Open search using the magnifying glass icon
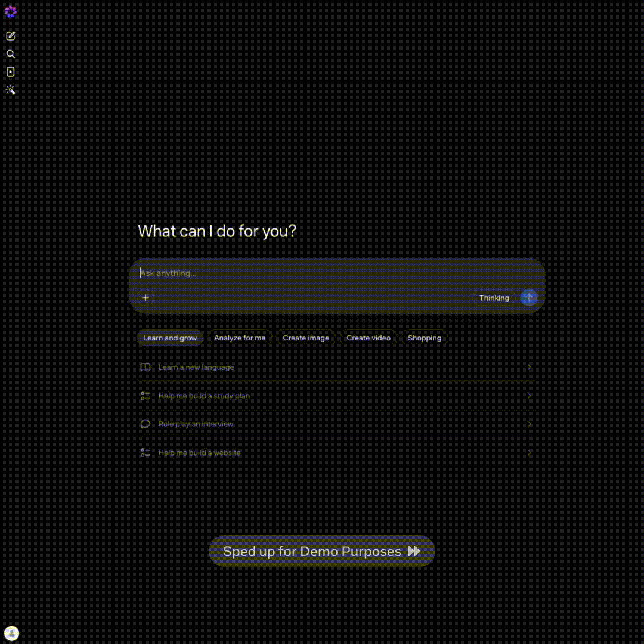Image resolution: width=644 pixels, height=644 pixels. (11, 54)
